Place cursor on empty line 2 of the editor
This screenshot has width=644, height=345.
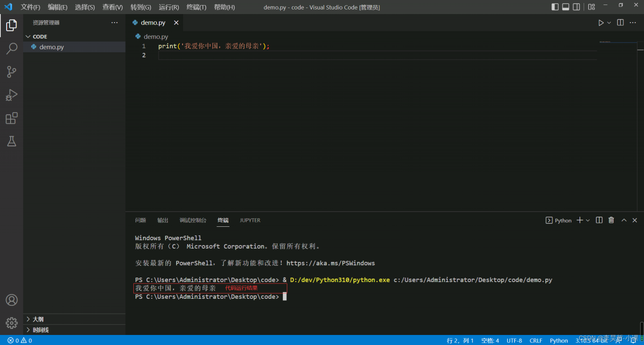pos(377,55)
